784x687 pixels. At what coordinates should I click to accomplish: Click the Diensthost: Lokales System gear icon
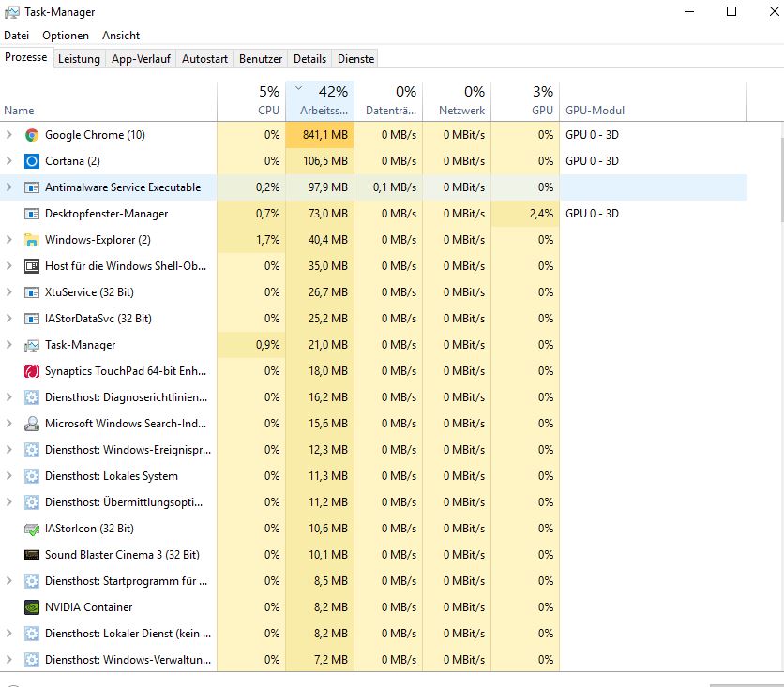32,476
